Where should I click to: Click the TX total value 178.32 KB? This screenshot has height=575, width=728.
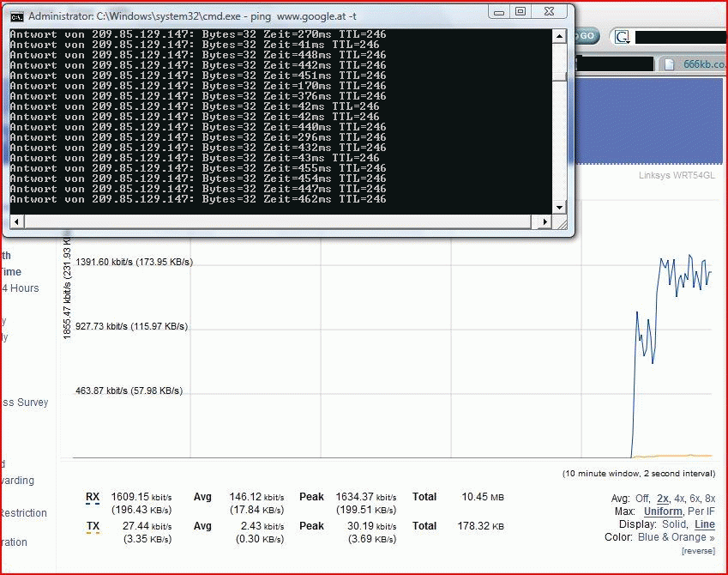pos(480,526)
